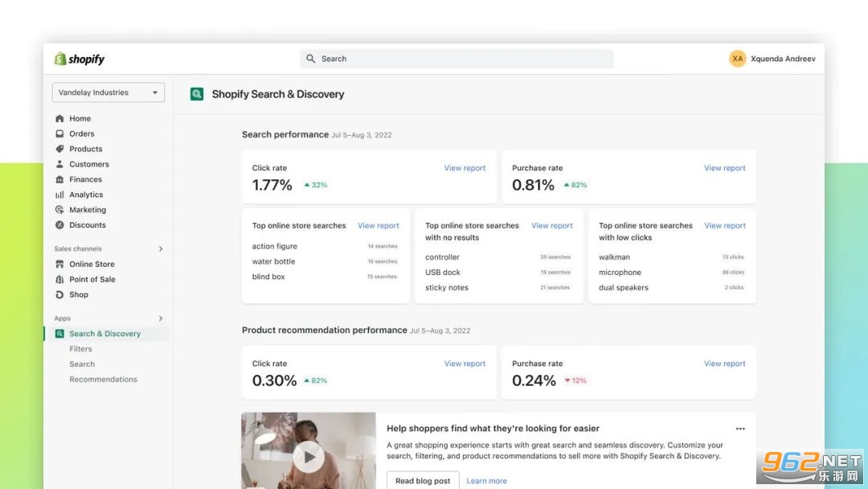The height and width of the screenshot is (489, 868).
Task: Click the Analytics bar chart icon
Action: pyautogui.click(x=59, y=195)
